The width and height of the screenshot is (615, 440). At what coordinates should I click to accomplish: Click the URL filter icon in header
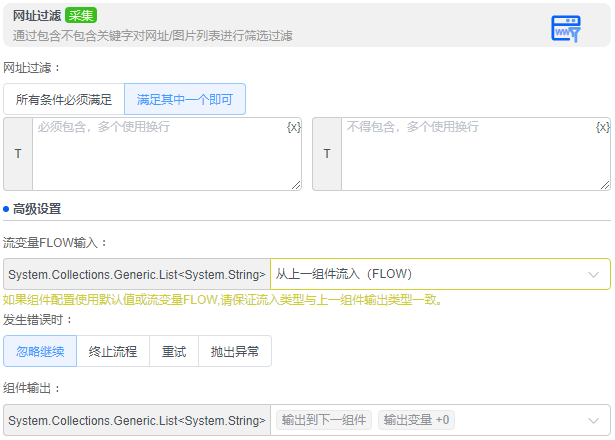tap(566, 28)
